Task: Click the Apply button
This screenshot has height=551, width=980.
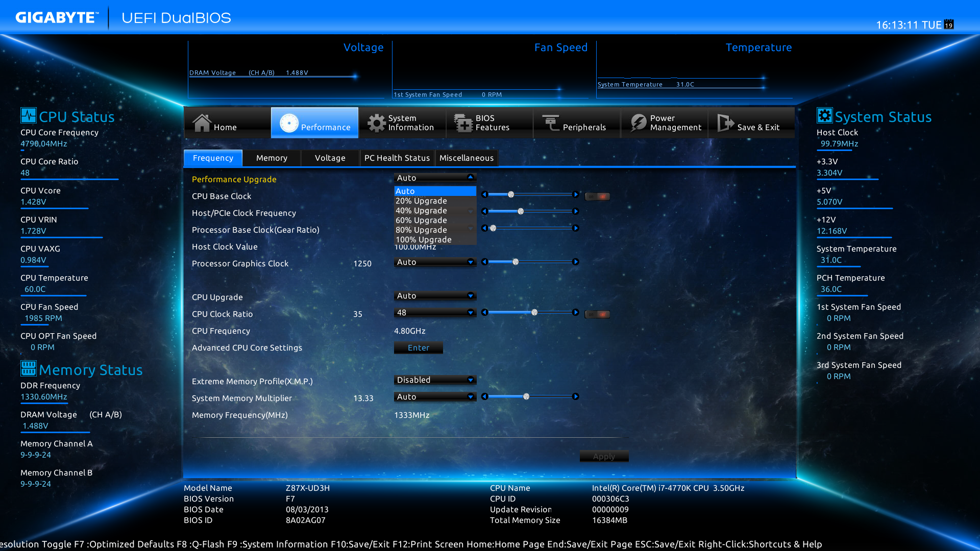Action: pos(604,457)
